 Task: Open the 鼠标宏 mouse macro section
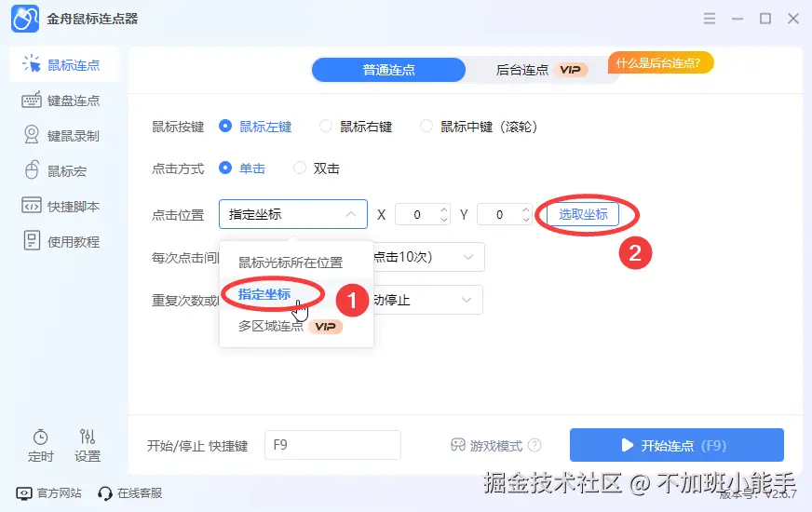55,171
